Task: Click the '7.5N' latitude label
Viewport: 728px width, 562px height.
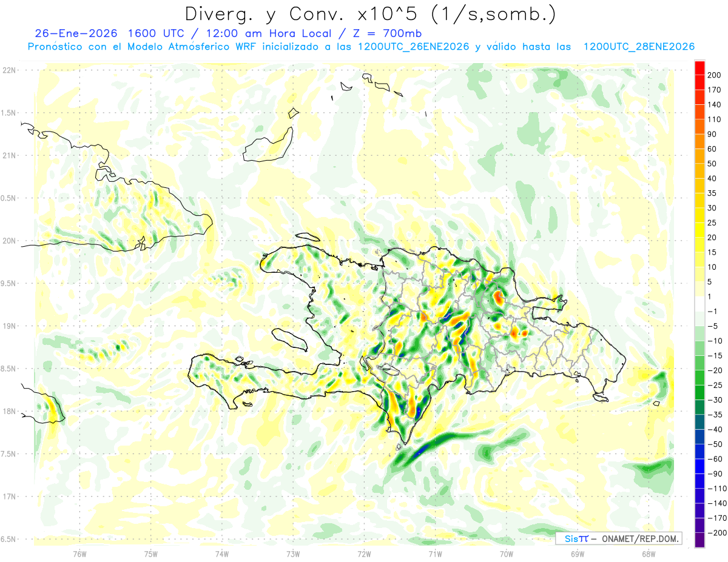Action: coord(8,454)
